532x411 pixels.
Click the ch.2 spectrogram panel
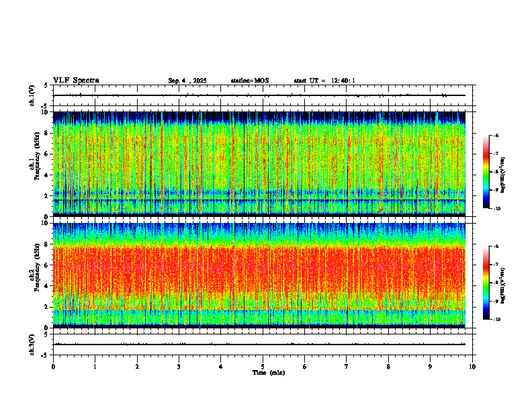click(259, 275)
